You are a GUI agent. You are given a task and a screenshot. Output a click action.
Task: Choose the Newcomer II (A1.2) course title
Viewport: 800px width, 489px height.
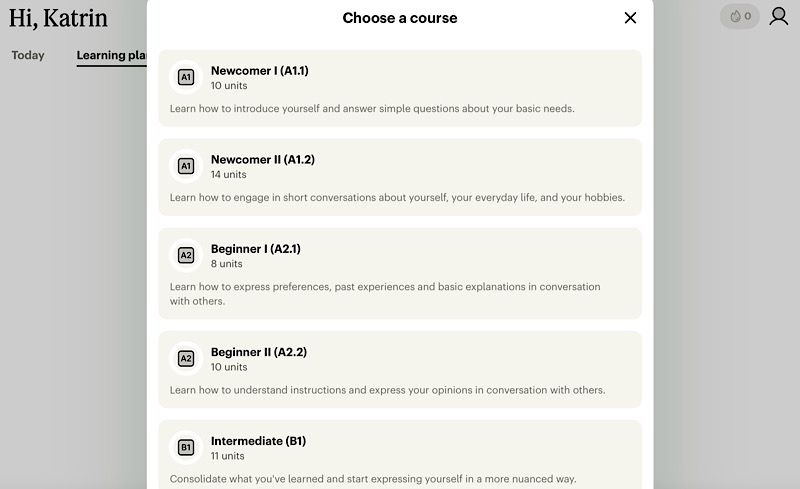tap(263, 159)
